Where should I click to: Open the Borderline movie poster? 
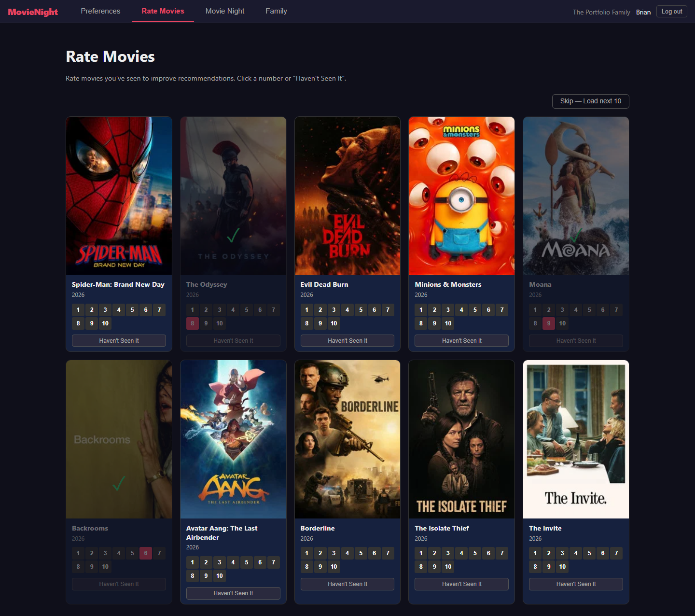point(347,439)
